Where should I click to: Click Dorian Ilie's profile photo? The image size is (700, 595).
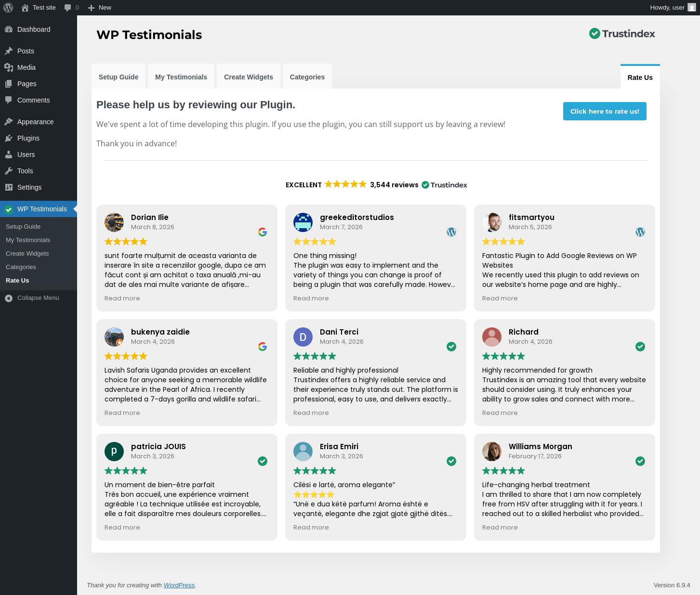coord(114,222)
